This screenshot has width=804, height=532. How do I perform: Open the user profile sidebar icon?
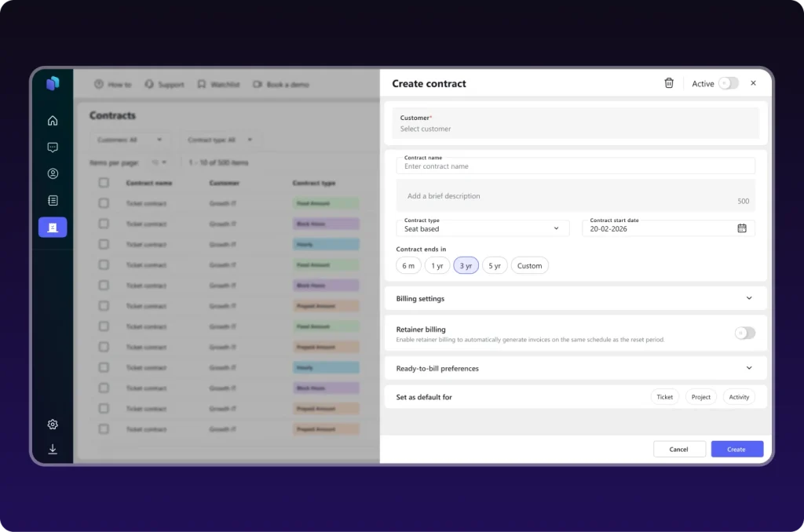(53, 174)
